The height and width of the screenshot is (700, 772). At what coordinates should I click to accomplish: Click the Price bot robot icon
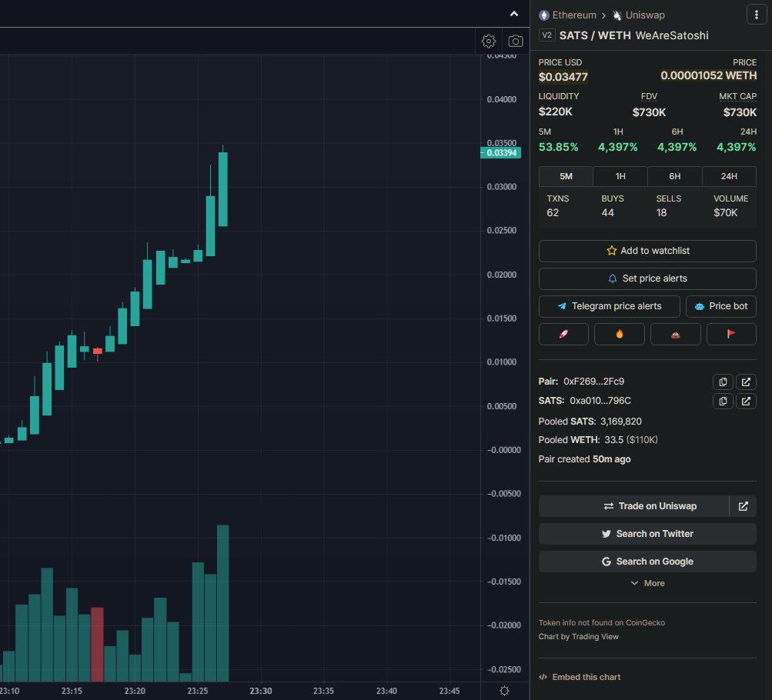(699, 306)
